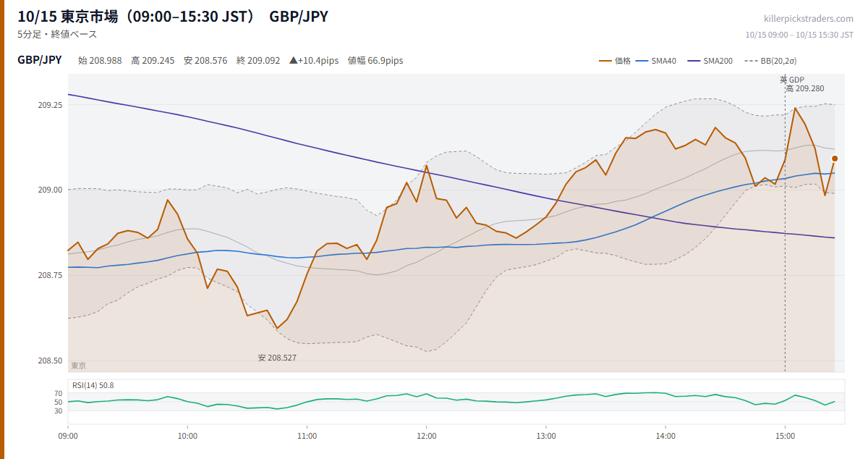The height and width of the screenshot is (459, 868).
Task: Open the killerpickstraders.com link
Action: [x=809, y=19]
